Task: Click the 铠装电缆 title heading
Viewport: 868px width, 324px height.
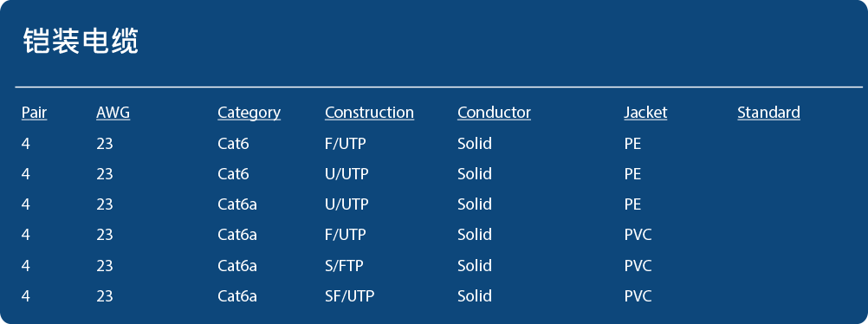Action: [x=81, y=41]
